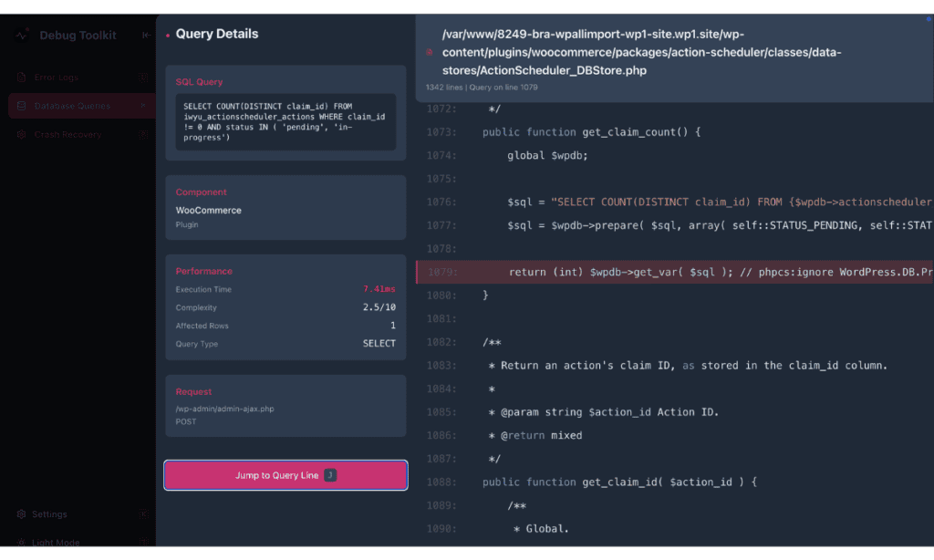This screenshot has width=934, height=560.
Task: Toggle Light Mode in the sidebar
Action: pyautogui.click(x=81, y=541)
